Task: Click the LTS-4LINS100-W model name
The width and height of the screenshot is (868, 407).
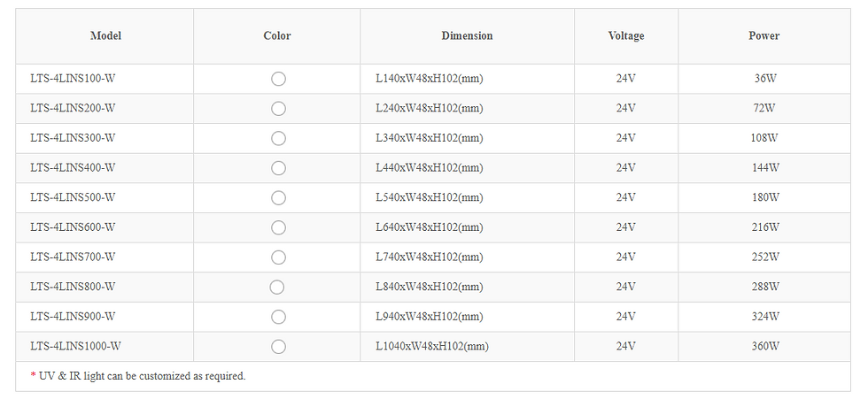Action: 73,79
